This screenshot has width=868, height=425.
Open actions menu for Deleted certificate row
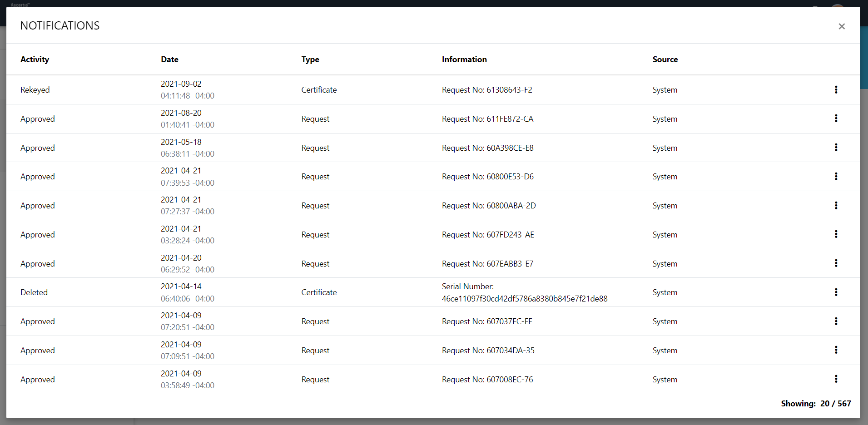[836, 292]
